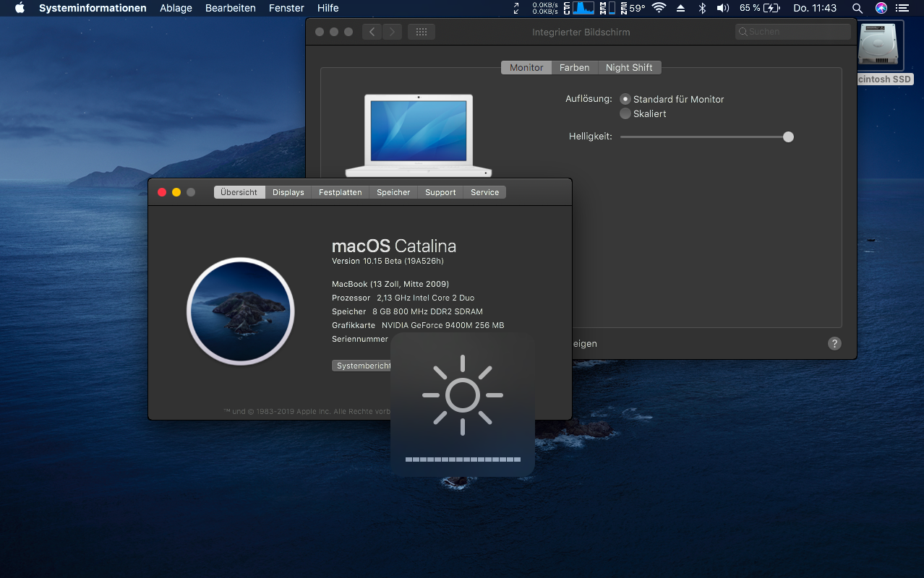
Task: Select 'Standard für Monitor' resolution
Action: [625, 99]
